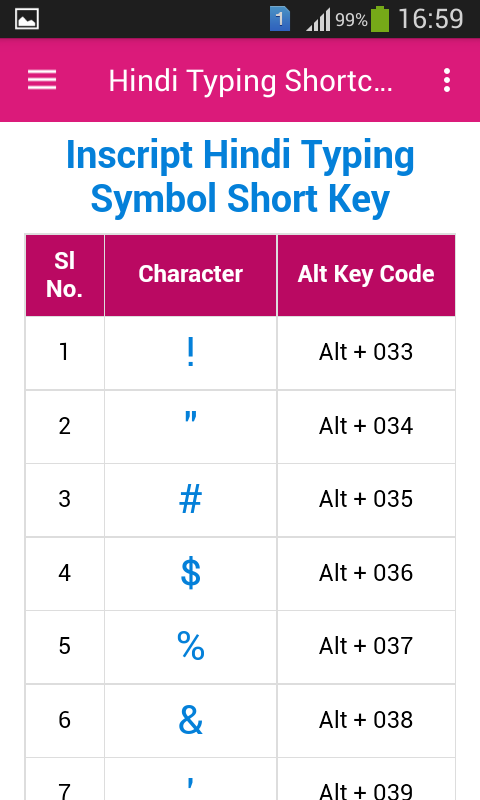Tap the Alt Key Code column header
Image resolution: width=480 pixels, height=800 pixels.
(x=366, y=274)
